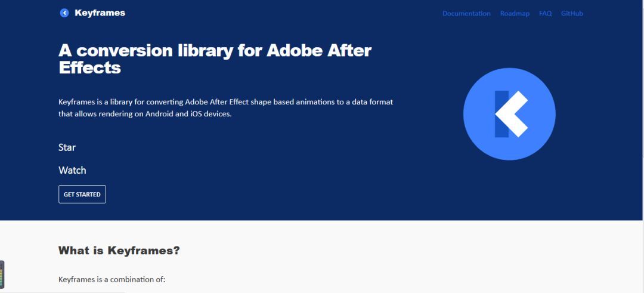Open the Documentation page
The height and width of the screenshot is (293, 644).
point(466,14)
